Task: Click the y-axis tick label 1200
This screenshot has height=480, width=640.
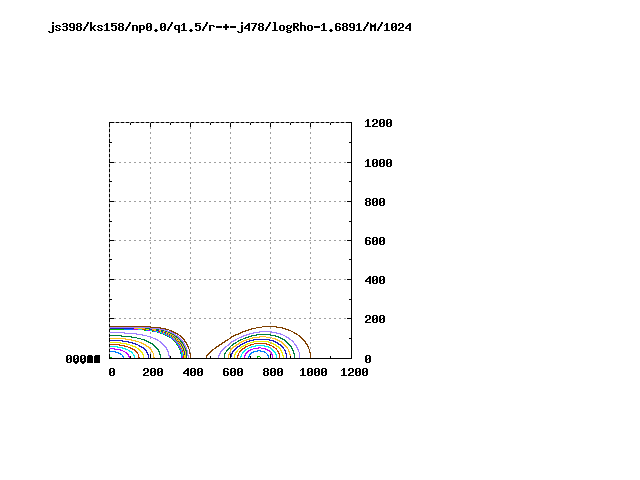Action: click(x=378, y=123)
